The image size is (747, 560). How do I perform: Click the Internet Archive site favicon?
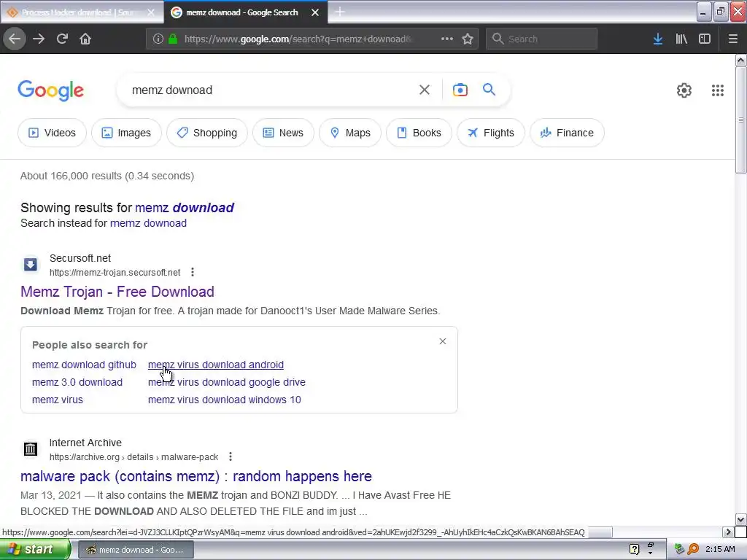[x=31, y=449]
